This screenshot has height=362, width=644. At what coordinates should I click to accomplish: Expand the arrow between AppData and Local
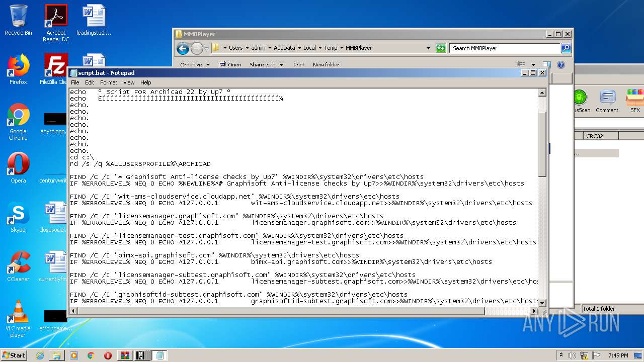coord(299,48)
